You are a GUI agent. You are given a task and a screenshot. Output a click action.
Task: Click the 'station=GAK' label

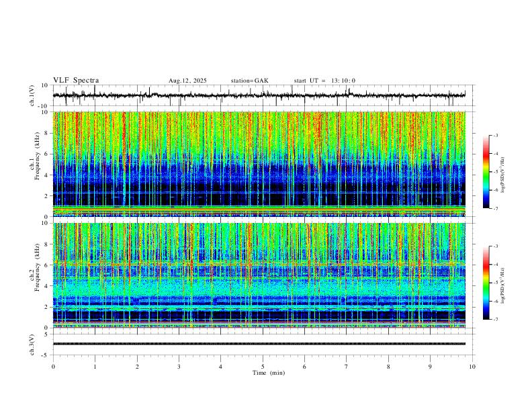[x=249, y=81]
